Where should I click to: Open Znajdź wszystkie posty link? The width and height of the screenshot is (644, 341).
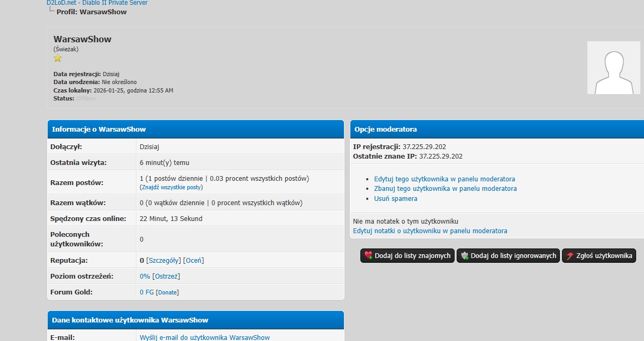pos(171,187)
